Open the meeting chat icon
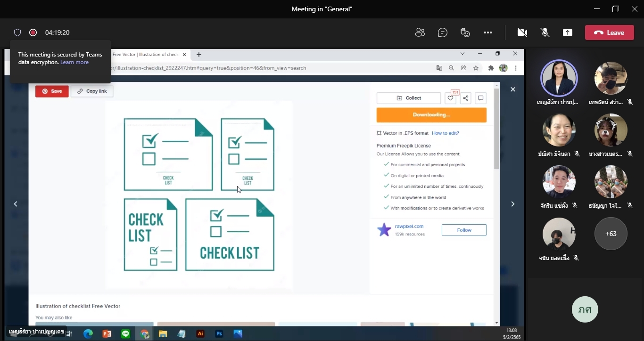 click(x=442, y=32)
